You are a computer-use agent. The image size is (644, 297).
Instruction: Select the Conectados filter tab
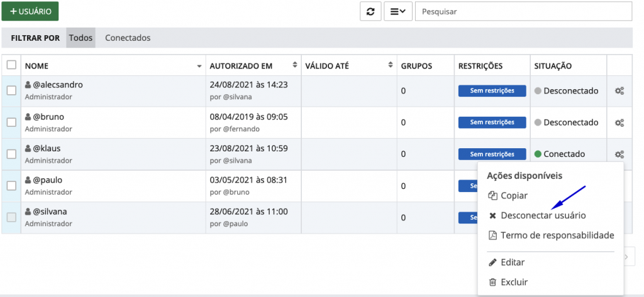pos(128,38)
